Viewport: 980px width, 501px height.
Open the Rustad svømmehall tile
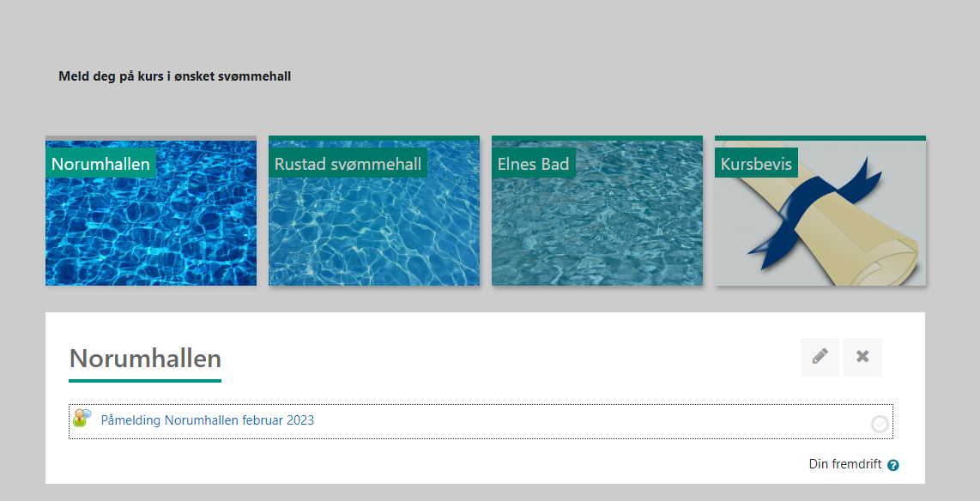pyautogui.click(x=374, y=211)
